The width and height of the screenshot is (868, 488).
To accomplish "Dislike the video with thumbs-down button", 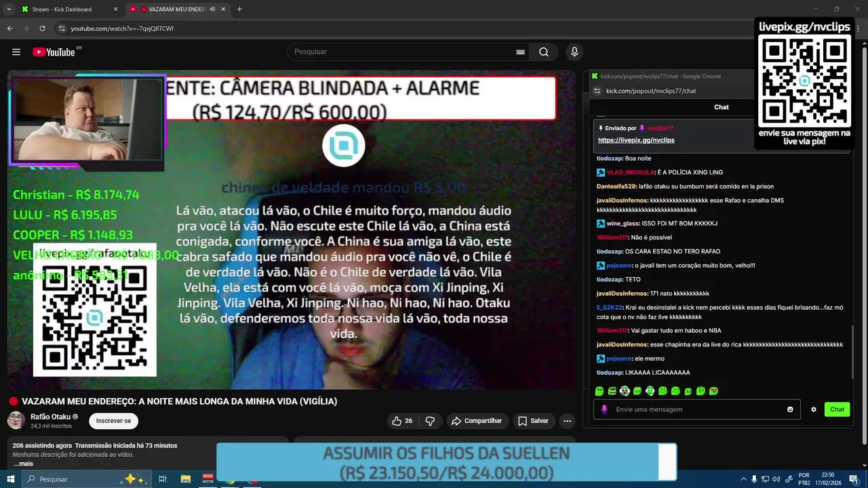I will (430, 421).
